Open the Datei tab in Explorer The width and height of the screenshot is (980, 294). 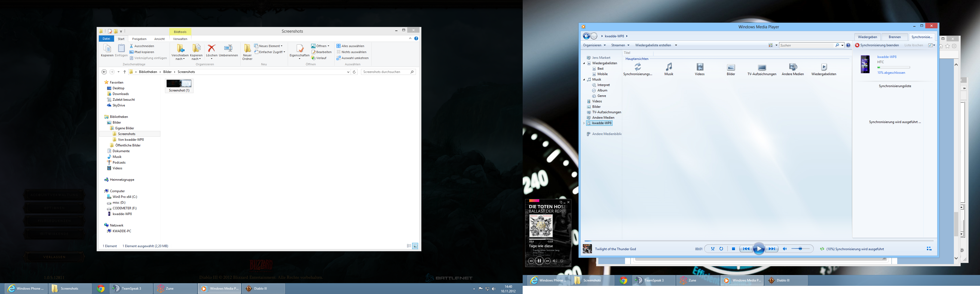(x=106, y=39)
